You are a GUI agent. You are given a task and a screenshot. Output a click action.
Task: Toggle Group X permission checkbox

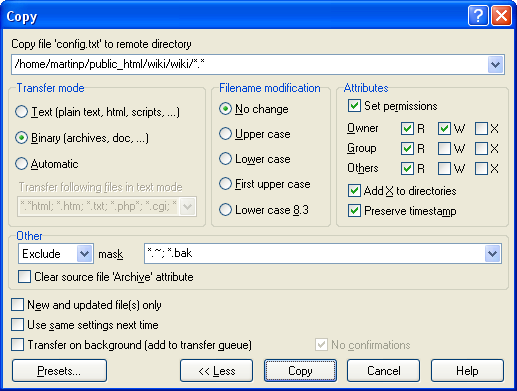481,149
